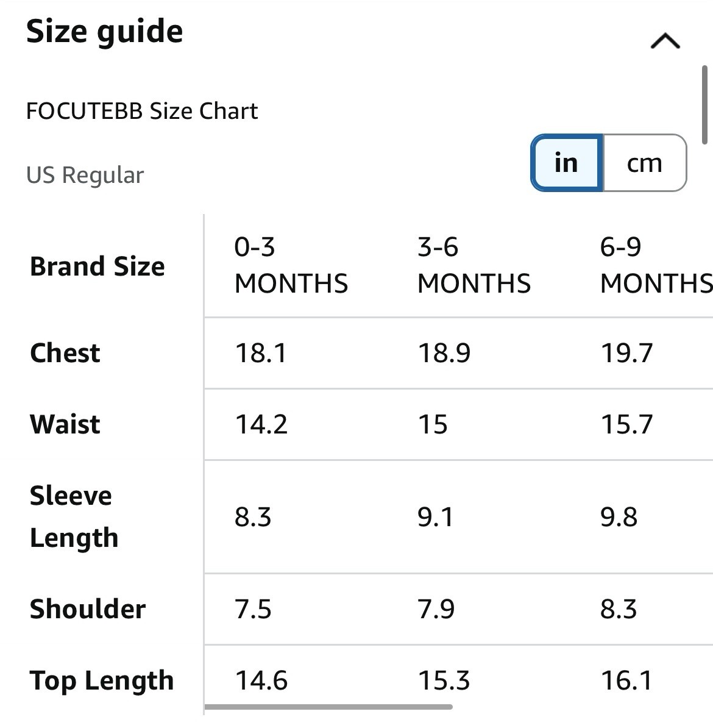This screenshot has width=713, height=728.
Task: Click the 9.8 sleeve length cell
Action: pyautogui.click(x=619, y=517)
